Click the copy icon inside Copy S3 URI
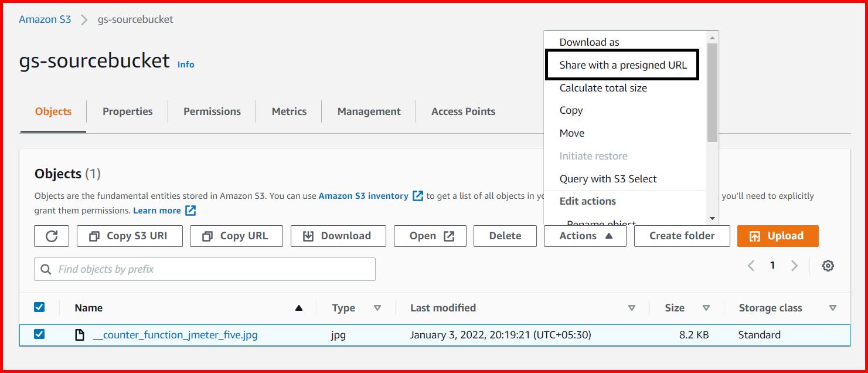Viewport: 868px width, 373px height. (93, 236)
